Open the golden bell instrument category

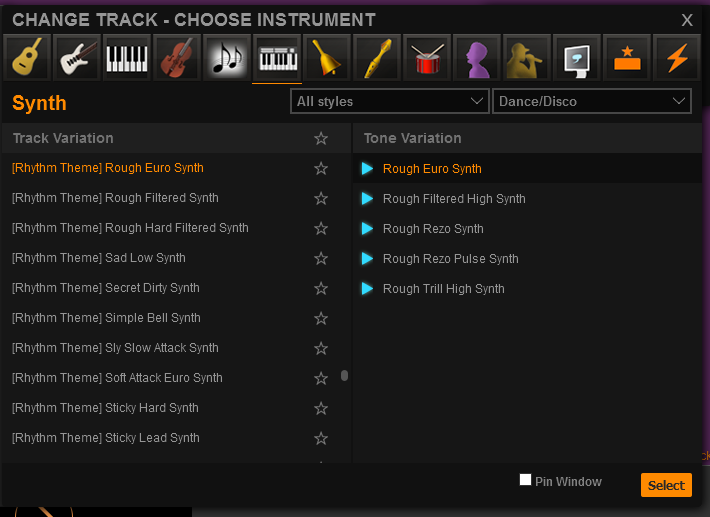[x=327, y=57]
